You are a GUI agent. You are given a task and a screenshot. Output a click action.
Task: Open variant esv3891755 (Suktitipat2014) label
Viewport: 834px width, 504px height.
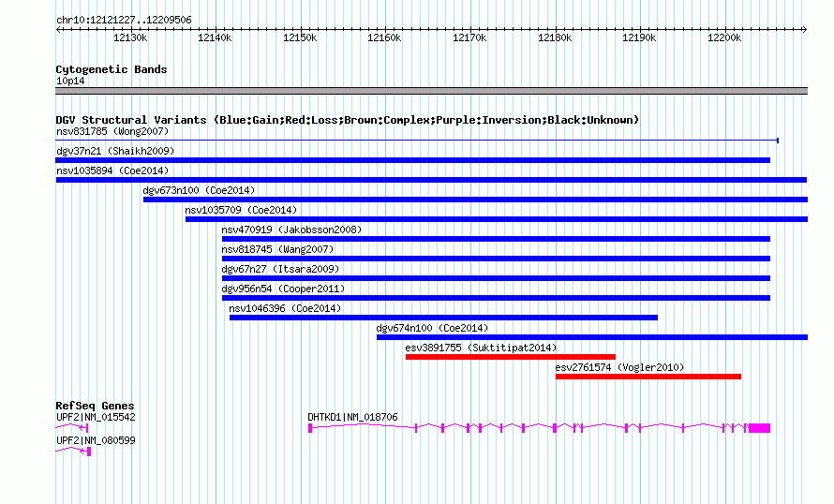click(481, 348)
